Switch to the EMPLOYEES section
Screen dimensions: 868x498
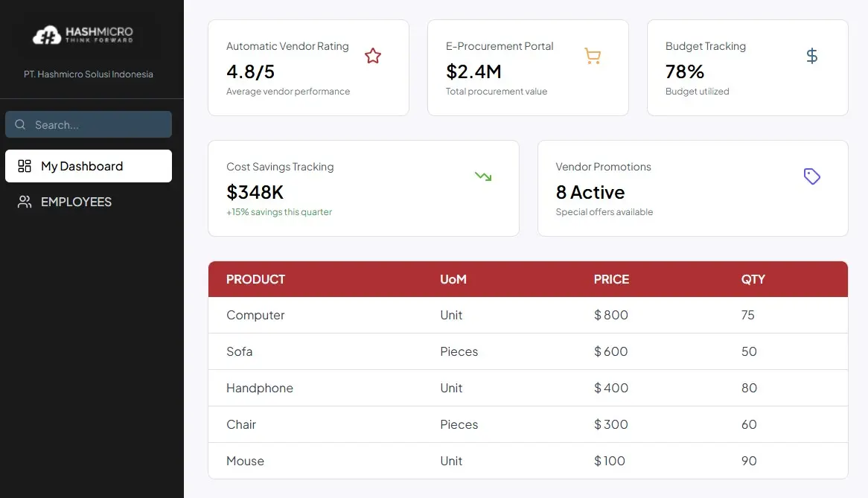click(x=76, y=202)
